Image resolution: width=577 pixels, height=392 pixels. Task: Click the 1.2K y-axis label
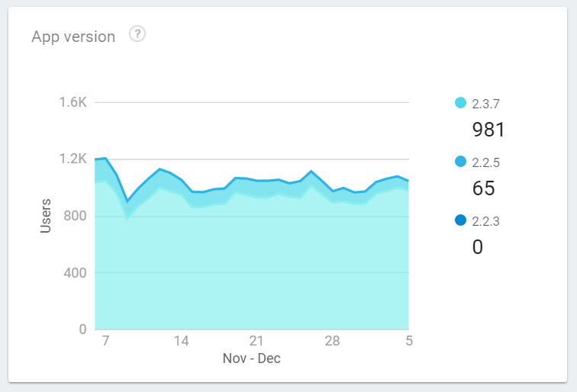point(73,159)
